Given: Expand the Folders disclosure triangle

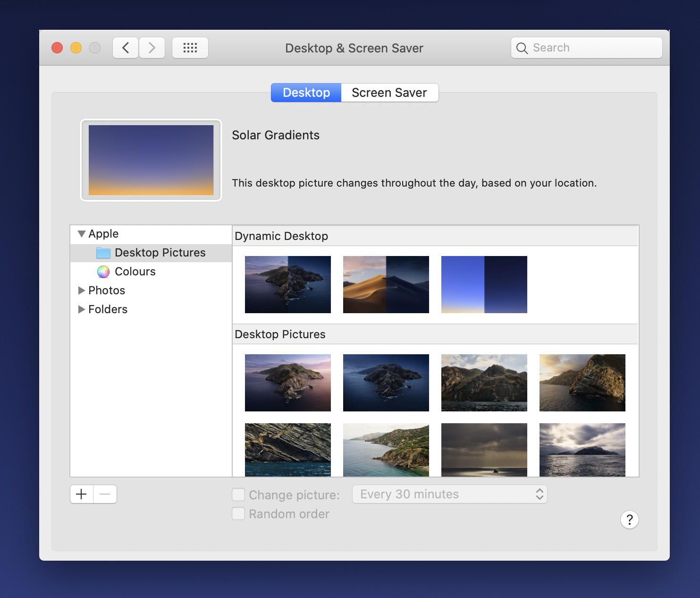Looking at the screenshot, I should pos(82,309).
